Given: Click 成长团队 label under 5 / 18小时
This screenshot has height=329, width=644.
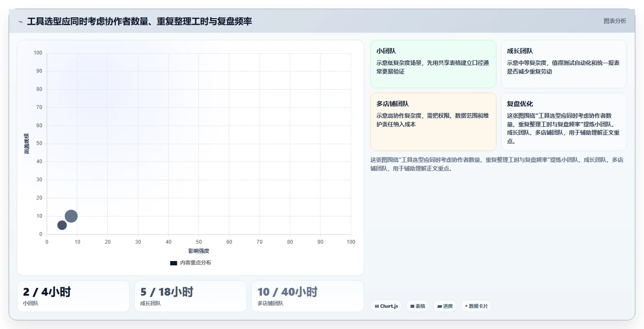Looking at the screenshot, I should pos(151,303).
